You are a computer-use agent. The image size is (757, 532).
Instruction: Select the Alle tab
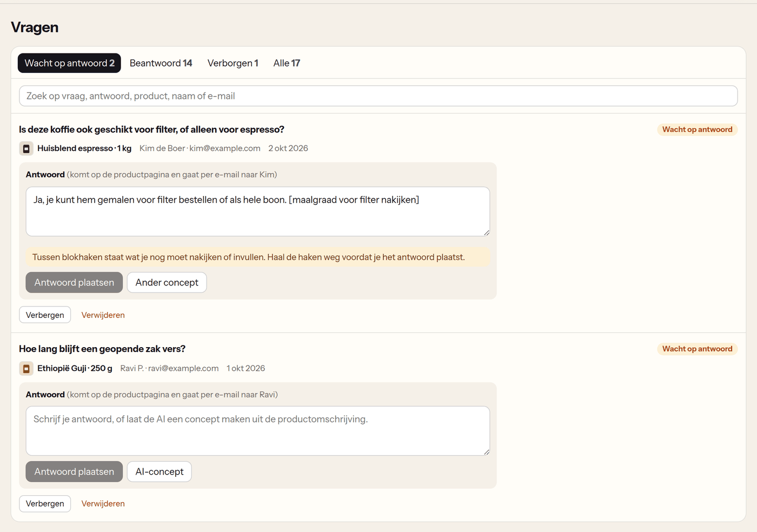click(x=287, y=63)
